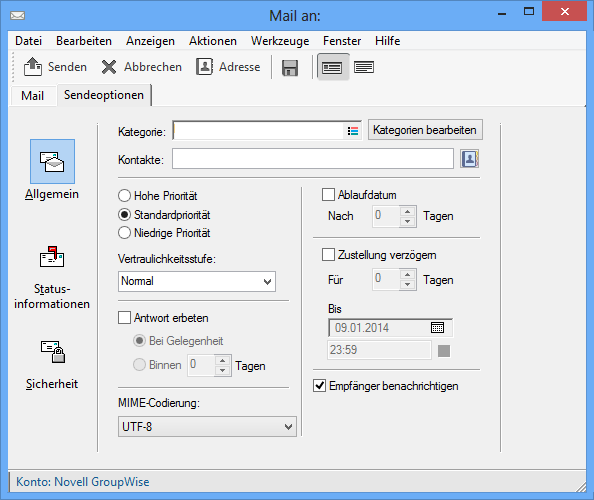Viewport: 594px width, 500px height.
Task: Increase Binnen Tagen spinner value
Action: coord(223,361)
